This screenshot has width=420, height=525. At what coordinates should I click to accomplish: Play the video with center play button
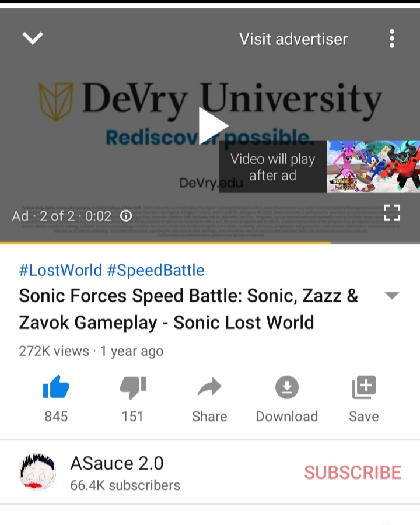click(213, 126)
